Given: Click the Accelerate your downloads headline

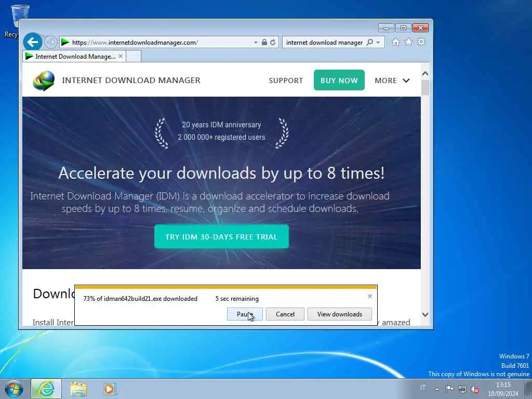Looking at the screenshot, I should pos(221,173).
